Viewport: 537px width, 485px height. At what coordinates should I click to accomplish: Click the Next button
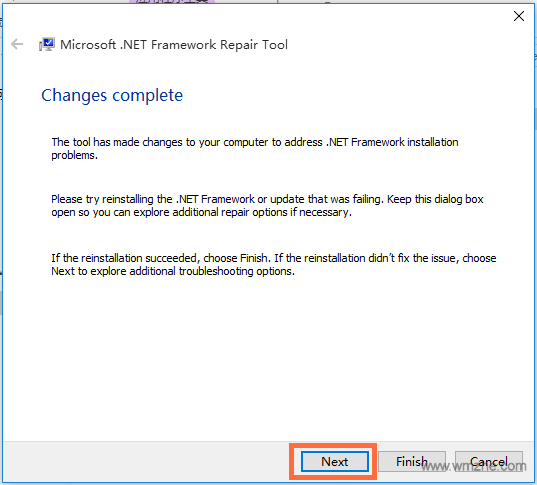pos(335,461)
